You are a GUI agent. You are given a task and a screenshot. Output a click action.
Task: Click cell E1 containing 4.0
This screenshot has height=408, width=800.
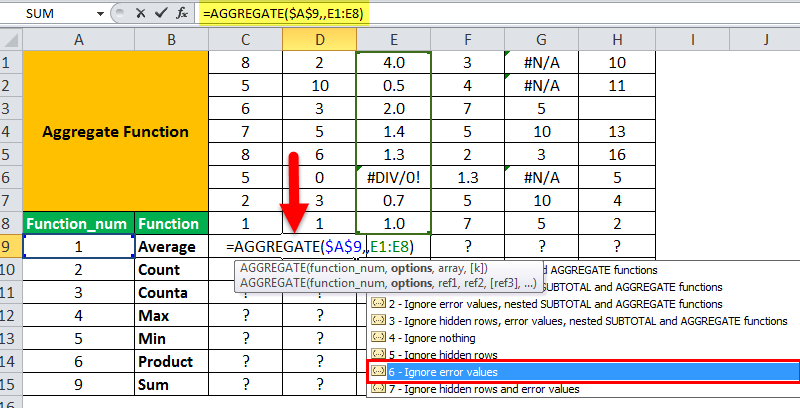point(393,62)
